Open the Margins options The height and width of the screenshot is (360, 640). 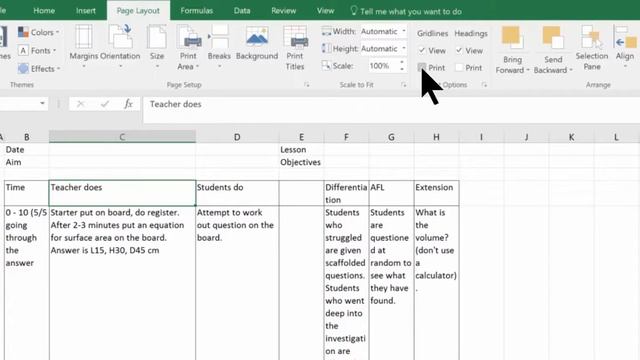coord(84,47)
